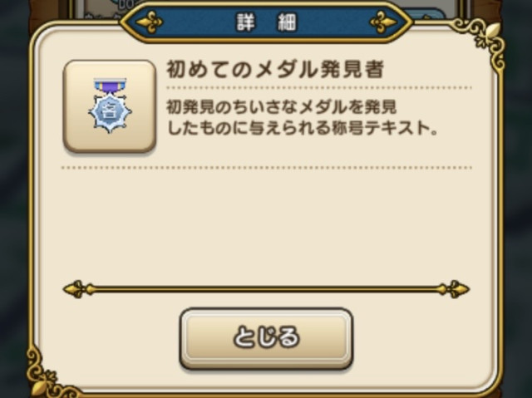The image size is (532, 398).
Task: Click the second description line ending テキスト
Action: [301, 129]
